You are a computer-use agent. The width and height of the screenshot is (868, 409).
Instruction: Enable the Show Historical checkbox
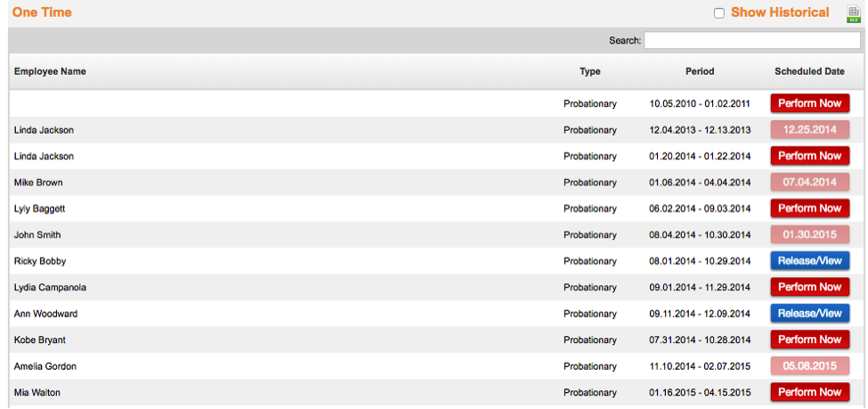point(719,13)
